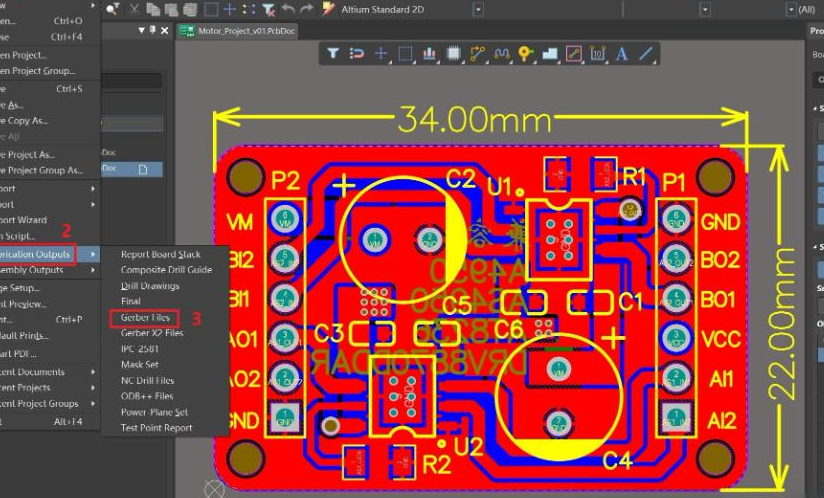Open the Altium Standard 2D view dropdown
The height and width of the screenshot is (498, 824).
[478, 9]
